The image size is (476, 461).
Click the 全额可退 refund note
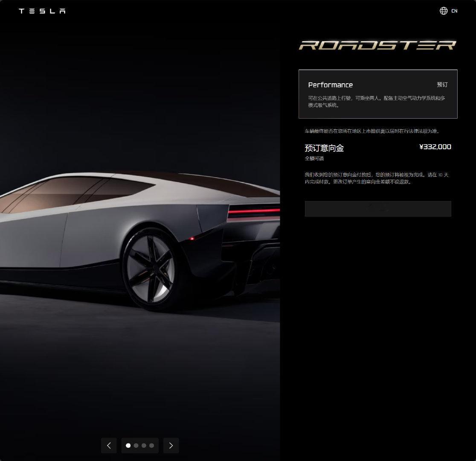[314, 158]
